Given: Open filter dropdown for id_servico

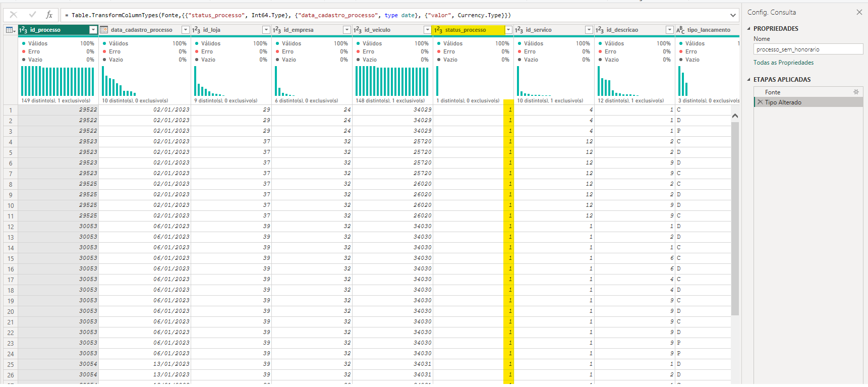Looking at the screenshot, I should (589, 30).
